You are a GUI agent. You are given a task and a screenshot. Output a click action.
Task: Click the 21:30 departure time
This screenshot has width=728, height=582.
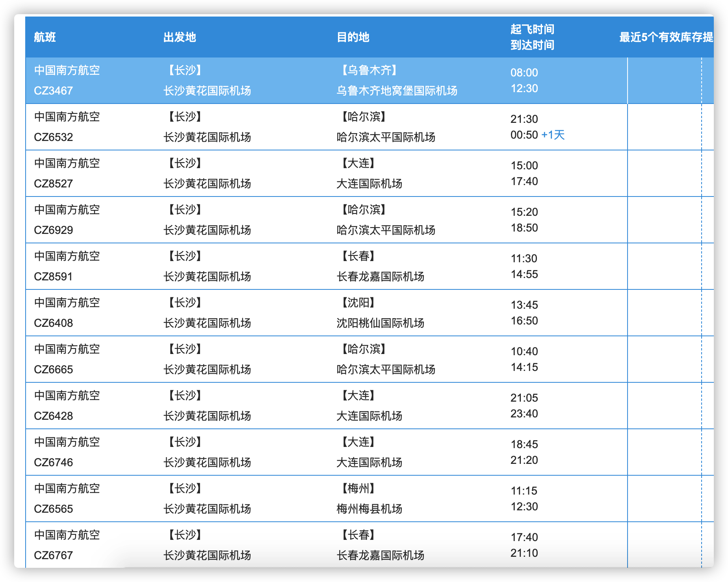[x=524, y=119]
